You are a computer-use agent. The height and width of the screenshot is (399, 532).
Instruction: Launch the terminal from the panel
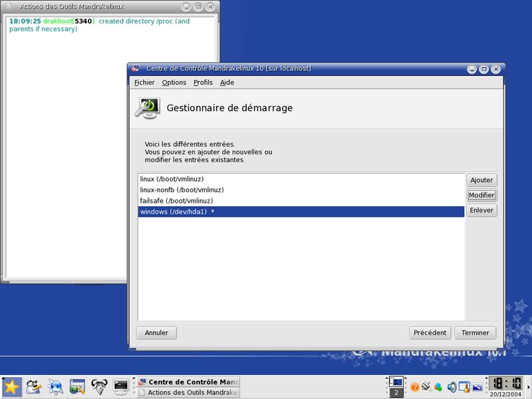pos(121,387)
